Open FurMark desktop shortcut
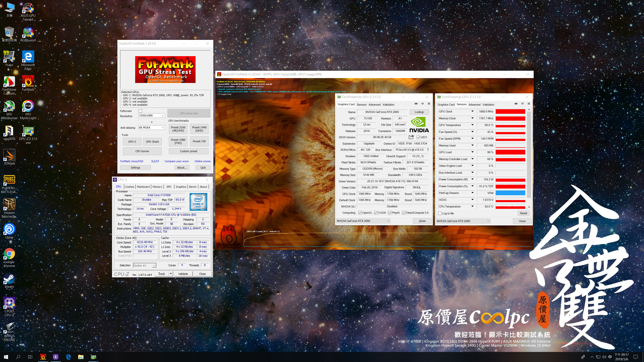This screenshot has width=644, height=362. [28, 83]
